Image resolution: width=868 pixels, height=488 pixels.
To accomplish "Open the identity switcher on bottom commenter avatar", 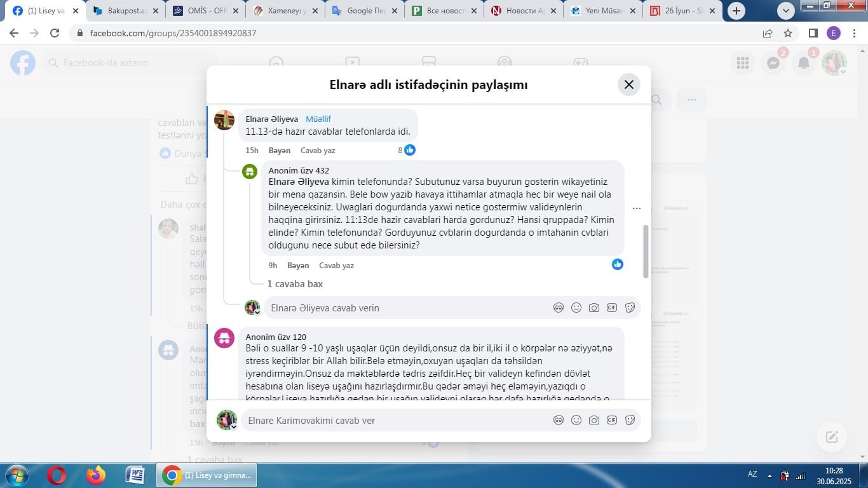I will [x=233, y=427].
